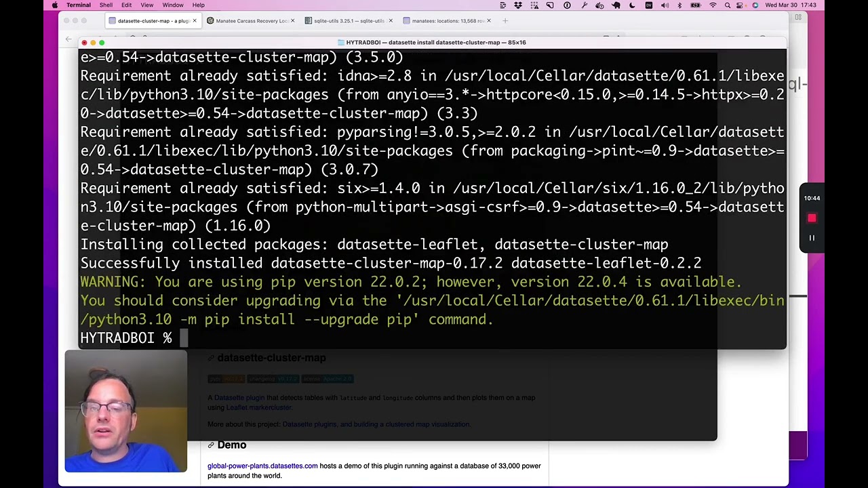Open the View menu
The height and width of the screenshot is (488, 868).
pos(147,5)
